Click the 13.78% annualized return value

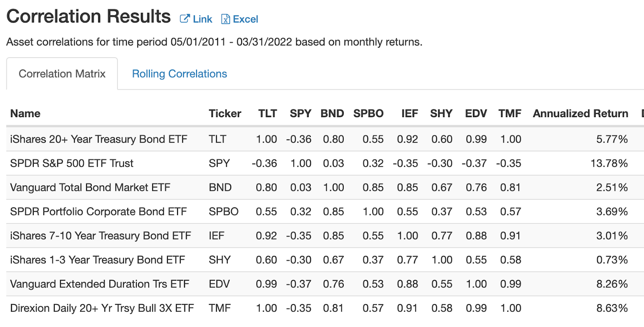point(609,163)
